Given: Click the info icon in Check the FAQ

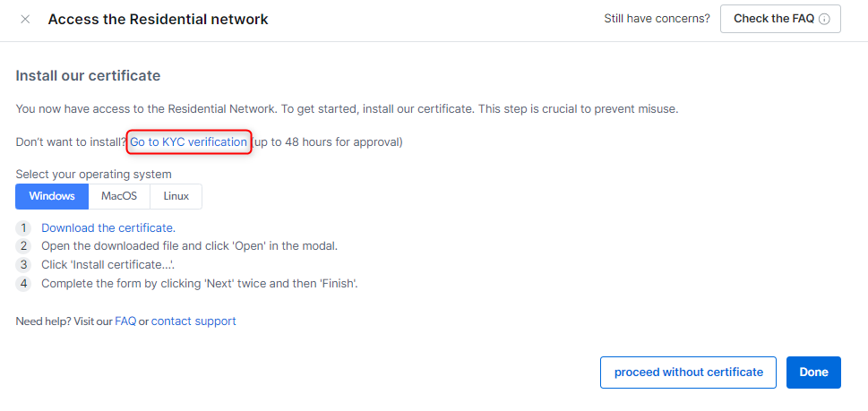Looking at the screenshot, I should 824,20.
